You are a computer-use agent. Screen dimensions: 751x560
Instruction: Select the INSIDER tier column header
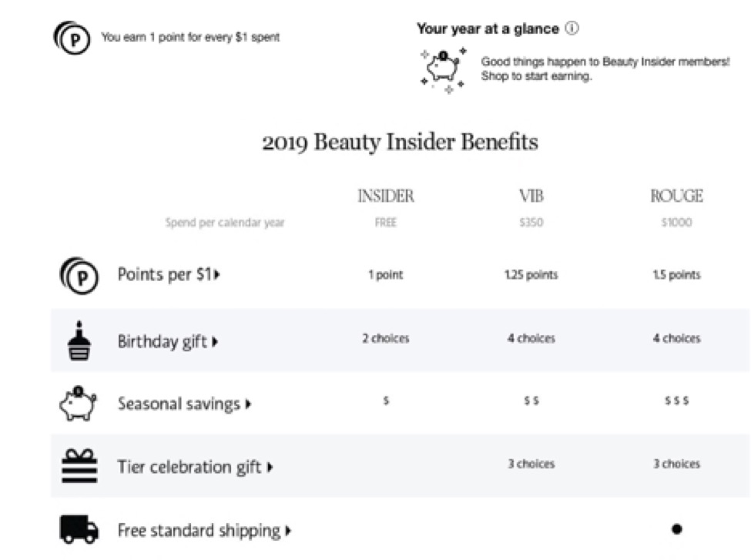click(386, 196)
